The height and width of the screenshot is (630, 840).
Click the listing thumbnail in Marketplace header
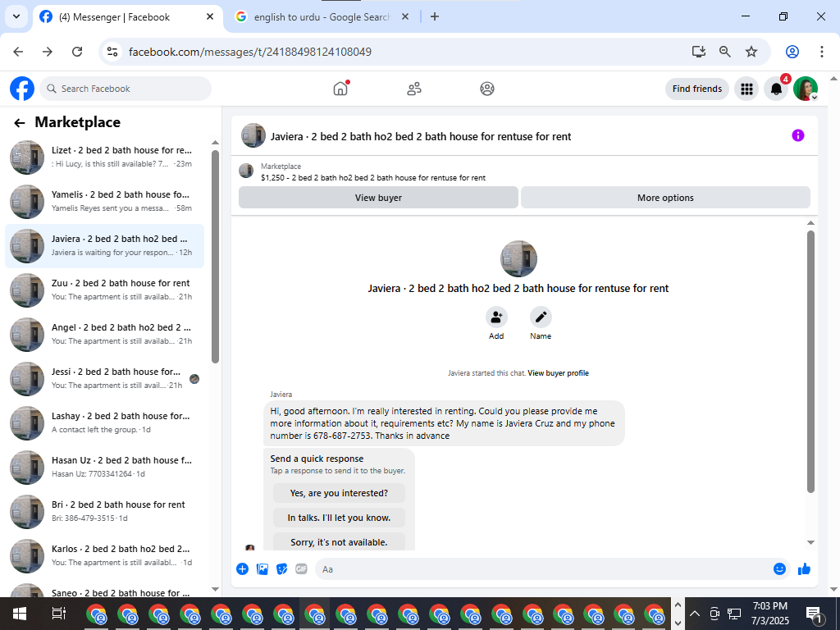[x=246, y=171]
